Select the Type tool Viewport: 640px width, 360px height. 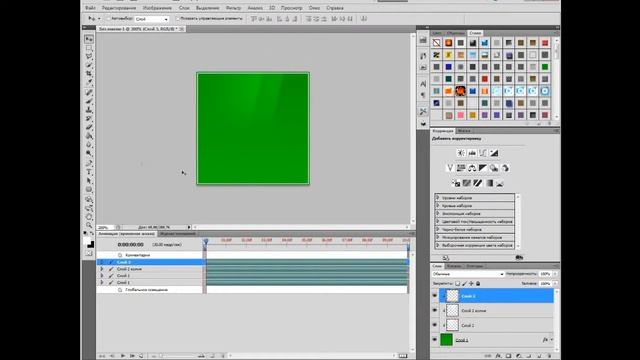pyautogui.click(x=89, y=172)
